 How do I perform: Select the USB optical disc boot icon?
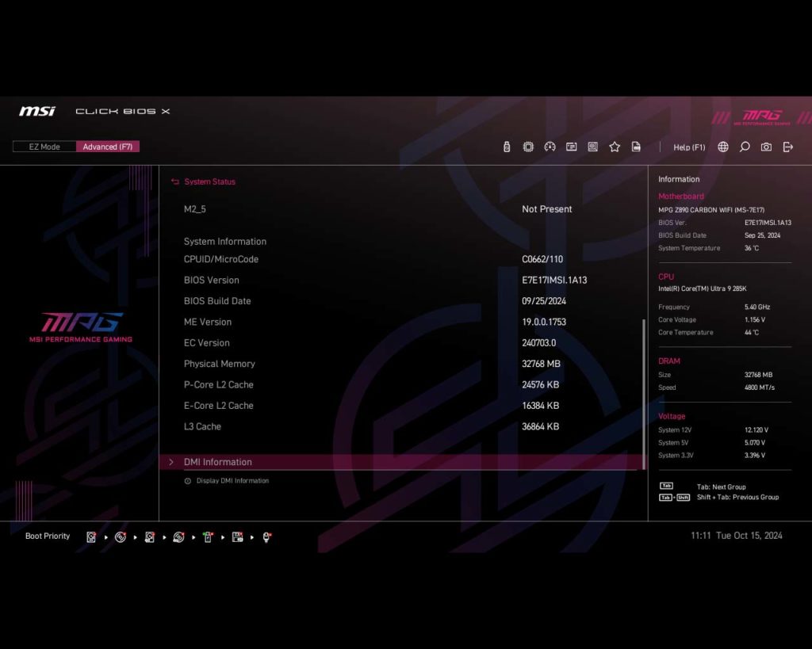coord(178,537)
